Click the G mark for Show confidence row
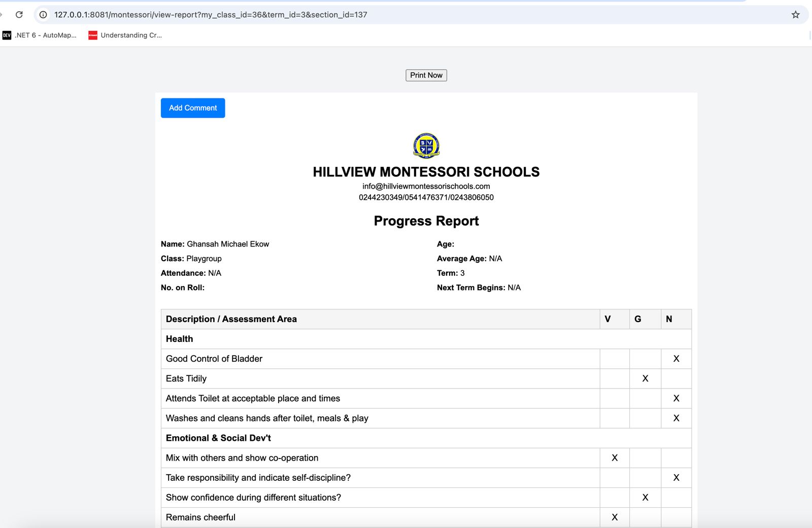Image resolution: width=812 pixels, height=528 pixels. (x=645, y=497)
